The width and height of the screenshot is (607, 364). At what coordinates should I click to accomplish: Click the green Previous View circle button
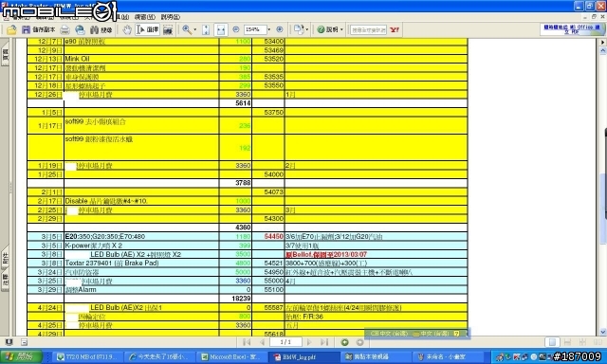344,342
